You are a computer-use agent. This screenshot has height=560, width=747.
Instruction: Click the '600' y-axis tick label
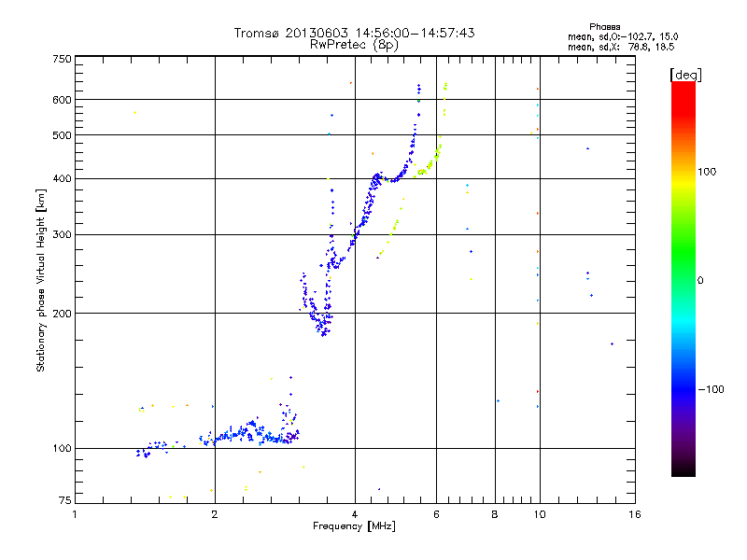[x=62, y=100]
